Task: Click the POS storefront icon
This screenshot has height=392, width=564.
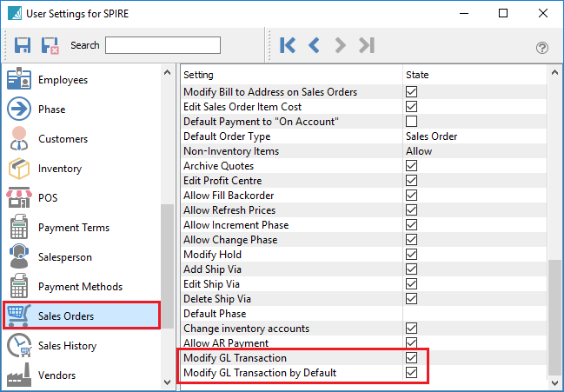Action: click(19, 197)
